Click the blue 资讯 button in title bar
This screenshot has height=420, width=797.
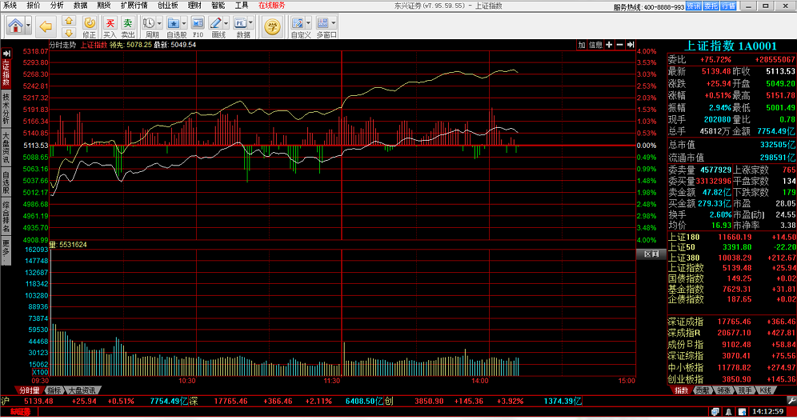(693, 6)
